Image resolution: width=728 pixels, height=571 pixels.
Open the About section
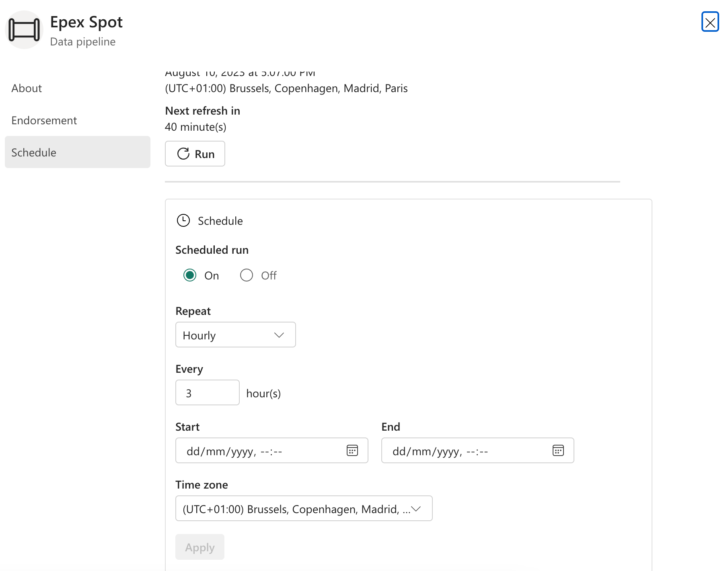[27, 88]
